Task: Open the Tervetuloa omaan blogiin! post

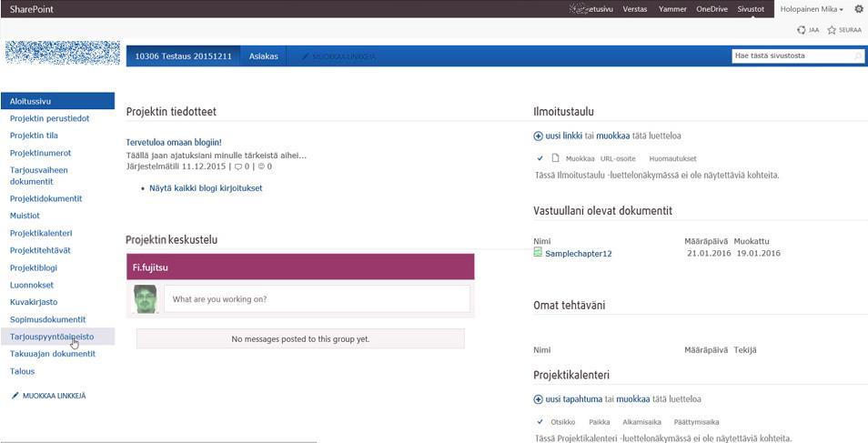Action: click(x=174, y=142)
